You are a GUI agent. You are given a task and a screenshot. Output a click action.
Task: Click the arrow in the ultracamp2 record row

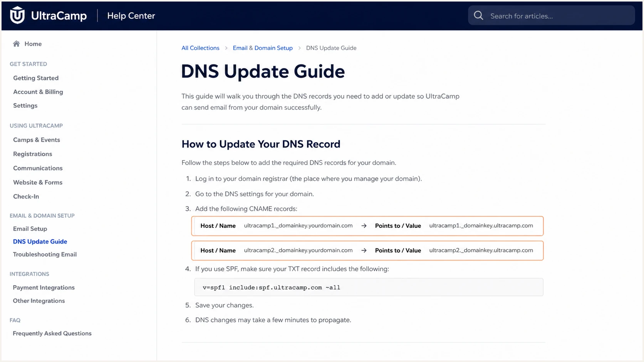point(364,250)
